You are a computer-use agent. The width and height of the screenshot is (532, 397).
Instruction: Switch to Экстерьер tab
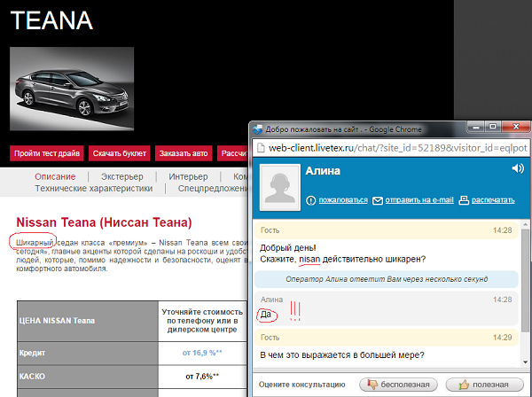(x=122, y=176)
